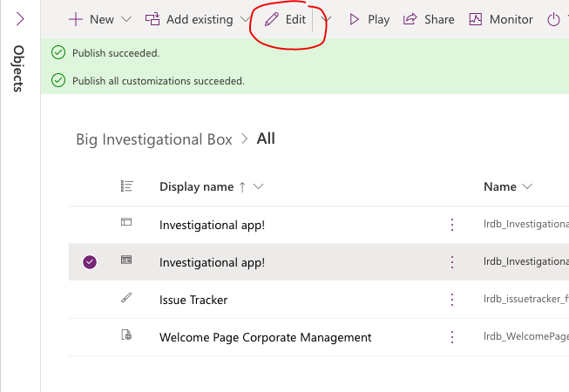Open the Name column dropdown
The image size is (569, 392).
(x=527, y=186)
